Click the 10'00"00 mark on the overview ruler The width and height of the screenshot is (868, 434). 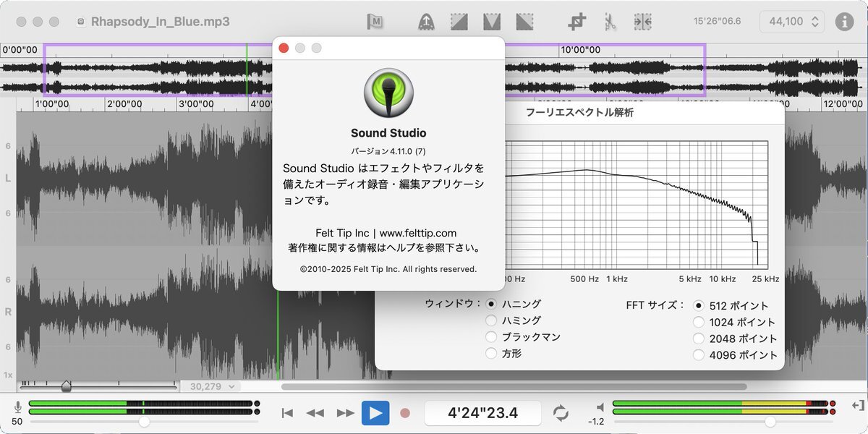[581, 50]
